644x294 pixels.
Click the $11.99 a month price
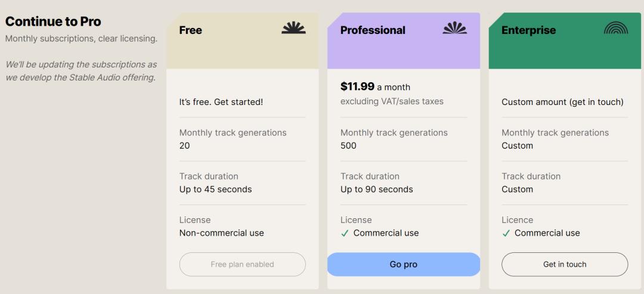(374, 86)
